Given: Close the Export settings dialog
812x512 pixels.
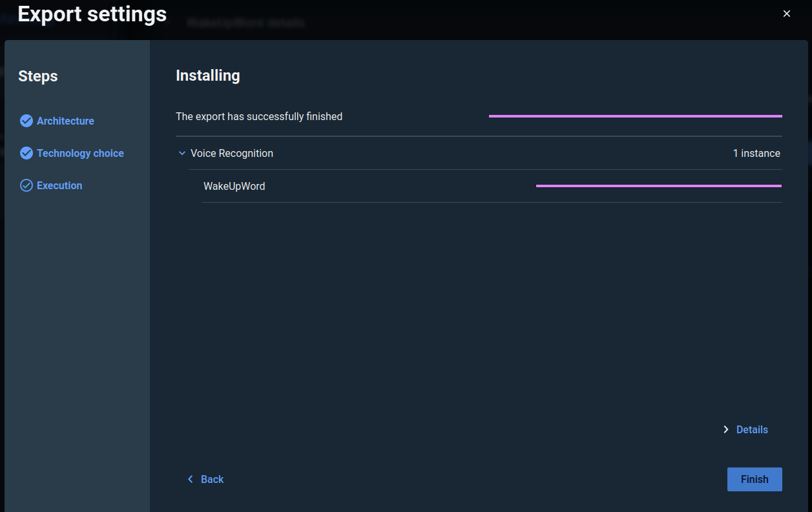Looking at the screenshot, I should (x=786, y=14).
